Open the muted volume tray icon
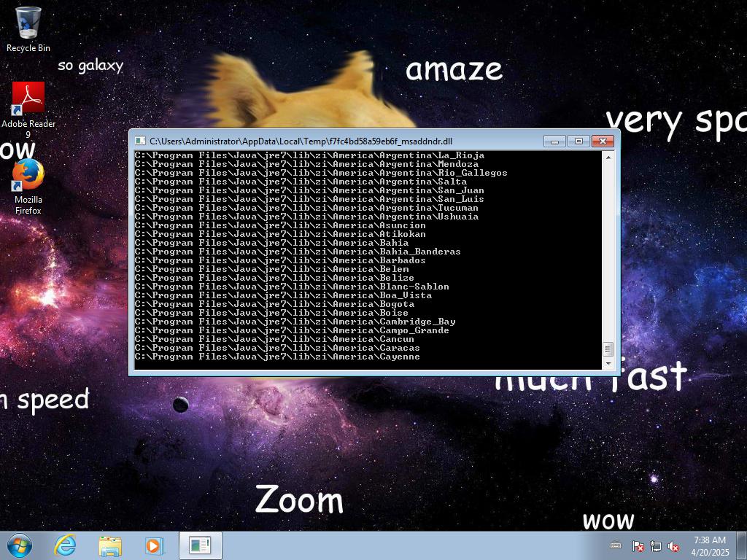Screen dimensions: 747x560 (x=673, y=546)
